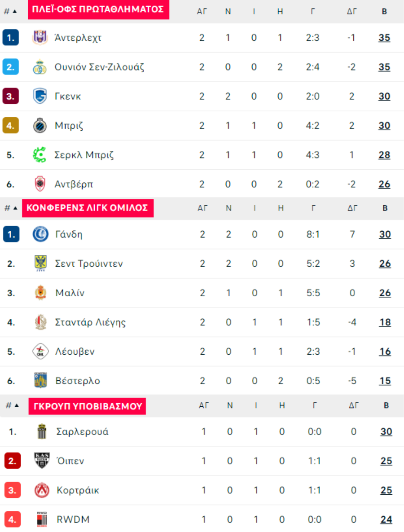Select ΠΛΕΪ-ΟΦΣ ΠΡΩΤΑΘΛΗΜΑΤΟΣ header tab
Screen dimensions: 404x532
click(x=98, y=9)
